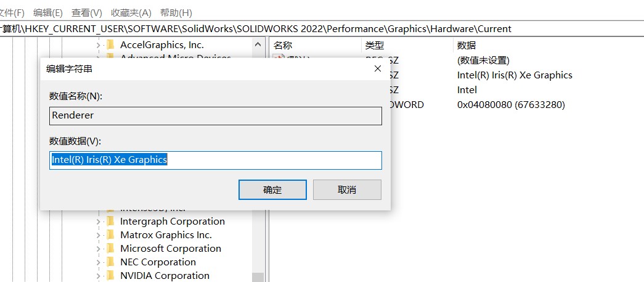Click the tree scrollbar up arrow
This screenshot has width=644, height=282.
[258, 44]
